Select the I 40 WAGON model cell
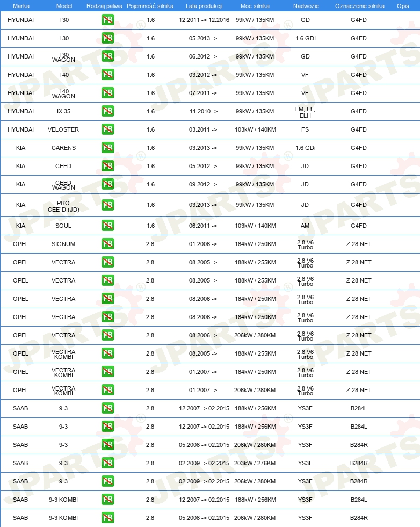 [63, 94]
